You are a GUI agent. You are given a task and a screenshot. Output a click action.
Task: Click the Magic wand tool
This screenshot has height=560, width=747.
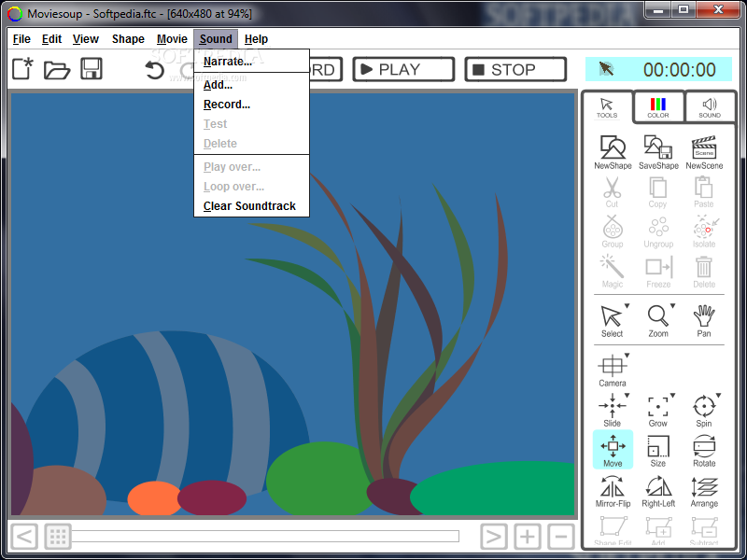tap(613, 272)
